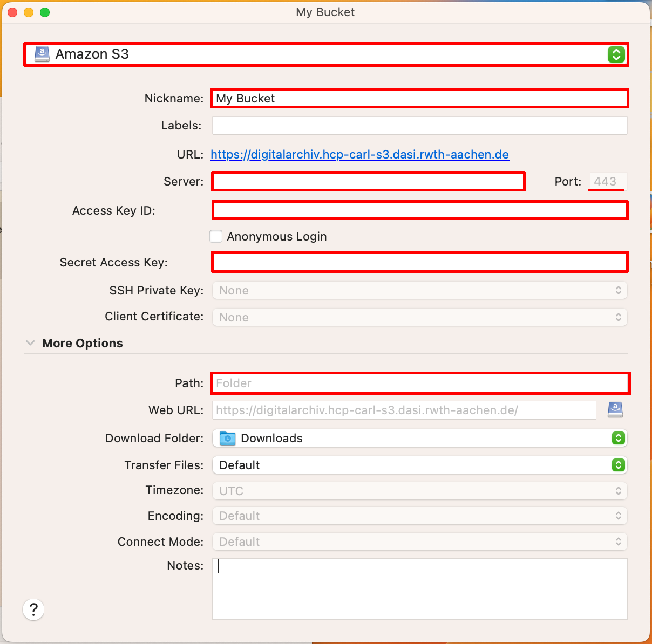The width and height of the screenshot is (652, 644).
Task: Click the Port field showing 443
Action: (608, 181)
